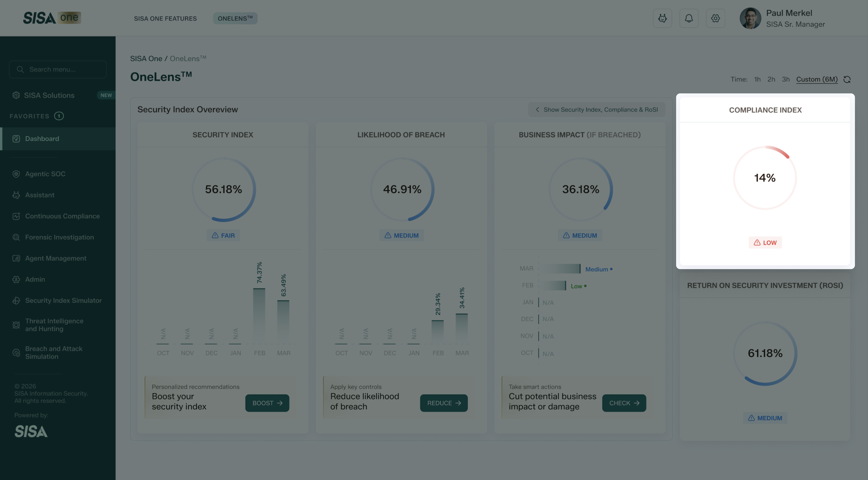Click the BOOST button
The width and height of the screenshot is (868, 480).
tap(267, 403)
